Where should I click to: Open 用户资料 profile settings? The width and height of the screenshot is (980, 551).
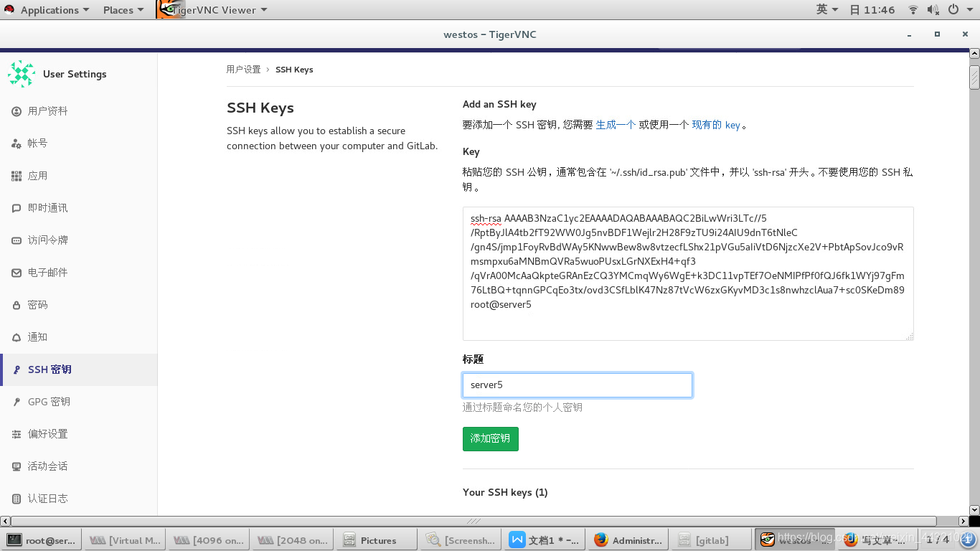(x=79, y=111)
